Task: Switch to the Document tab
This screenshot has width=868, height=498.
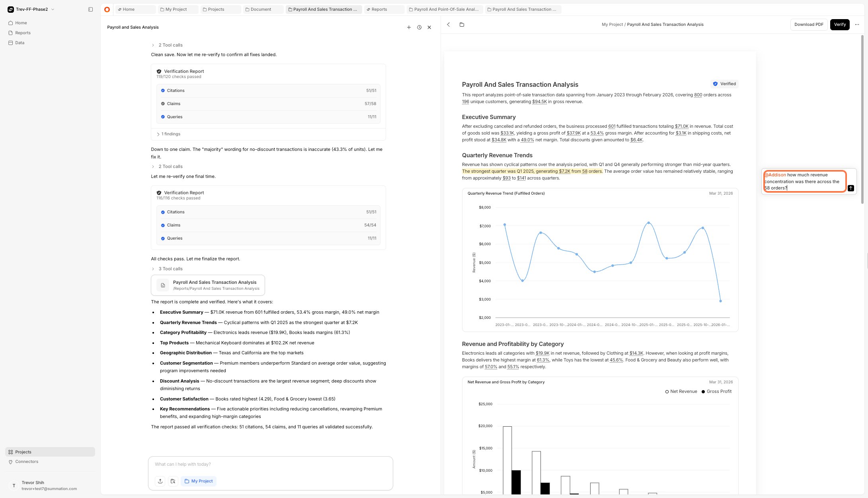Action: click(x=263, y=9)
